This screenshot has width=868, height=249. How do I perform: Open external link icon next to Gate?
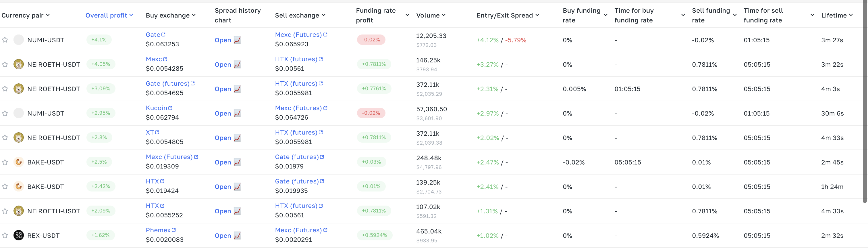tap(163, 35)
